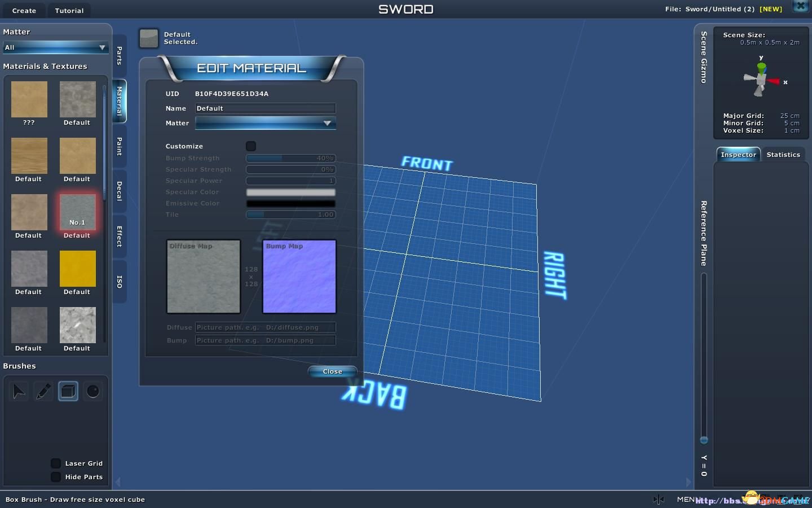Adjust the Specular Strength slider

pos(291,169)
